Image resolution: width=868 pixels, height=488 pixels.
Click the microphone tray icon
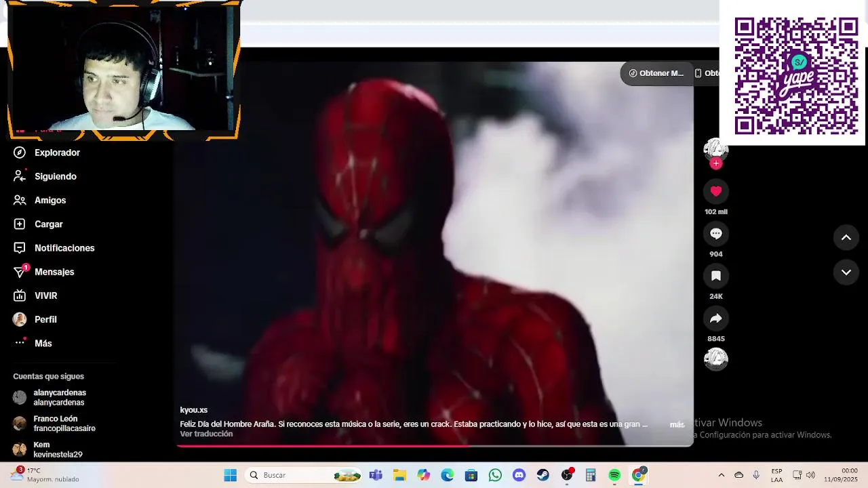tap(756, 475)
